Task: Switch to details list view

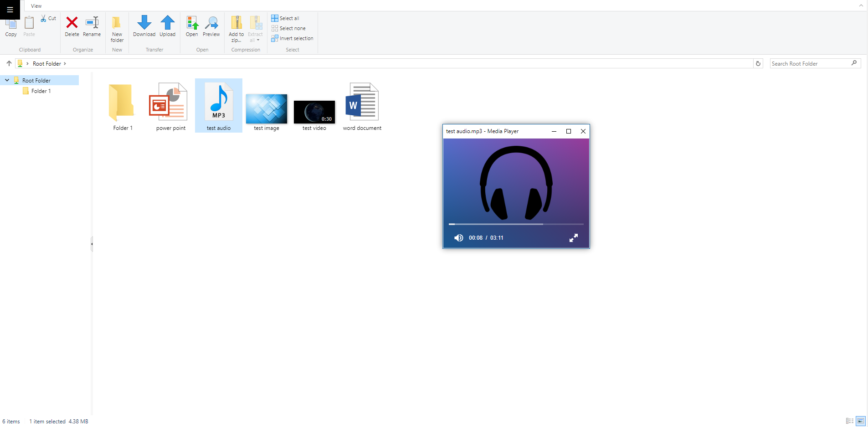Action: point(850,421)
